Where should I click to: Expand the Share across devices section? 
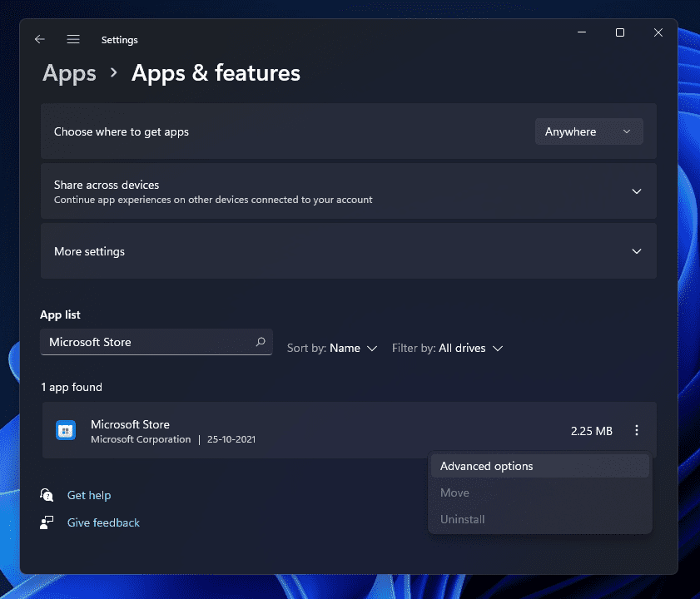tap(637, 191)
